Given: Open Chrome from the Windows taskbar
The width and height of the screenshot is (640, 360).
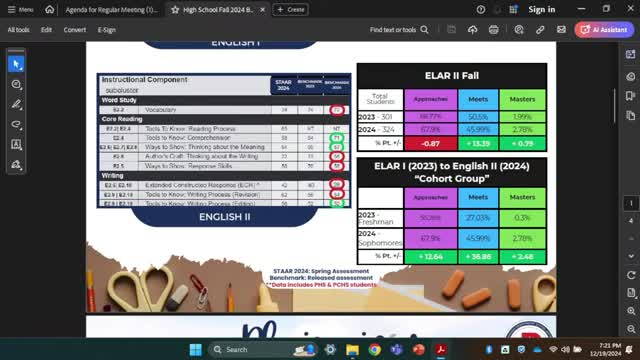Looking at the screenshot, I should pyautogui.click(x=374, y=350).
